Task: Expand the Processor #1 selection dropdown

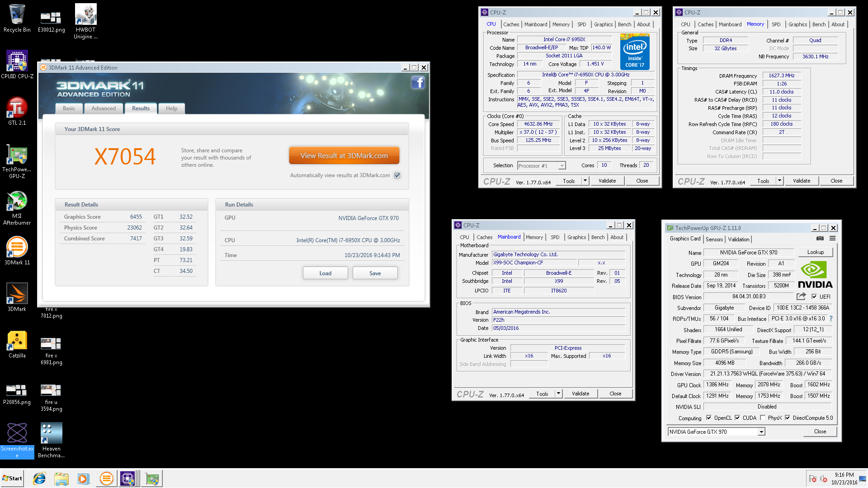Action: [x=562, y=166]
